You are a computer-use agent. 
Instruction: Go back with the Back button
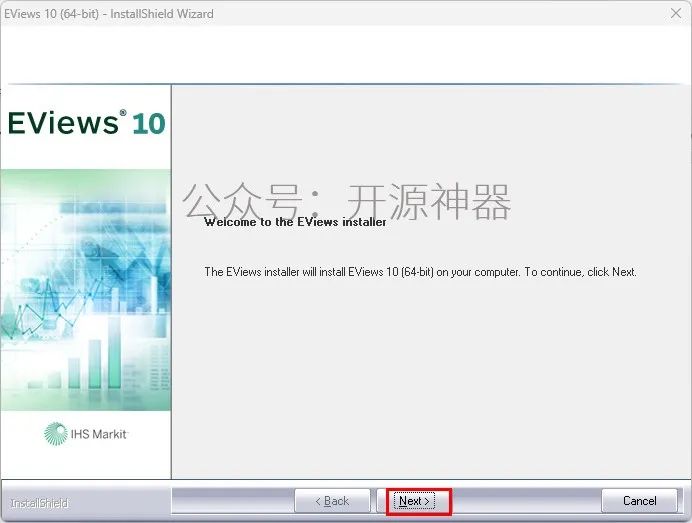coord(332,501)
